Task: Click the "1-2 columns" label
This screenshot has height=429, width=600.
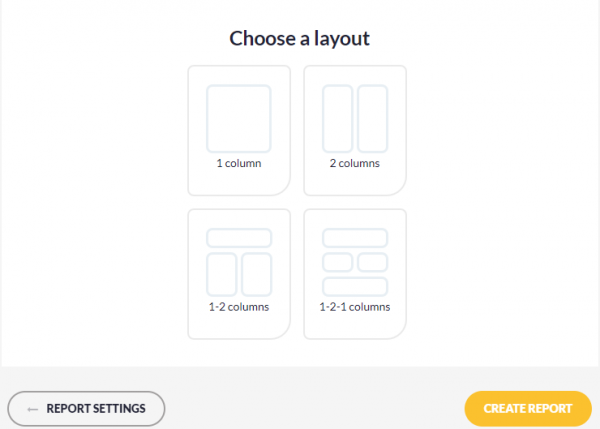Action: pyautogui.click(x=239, y=307)
